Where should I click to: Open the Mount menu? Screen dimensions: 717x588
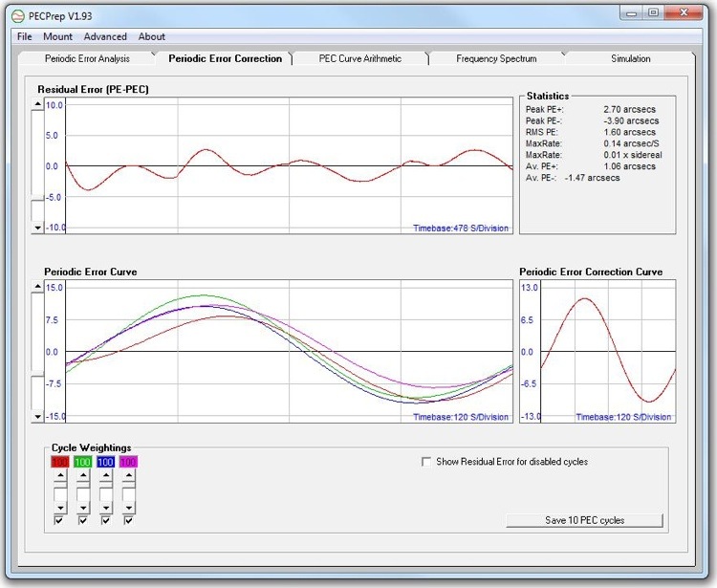pyautogui.click(x=57, y=36)
